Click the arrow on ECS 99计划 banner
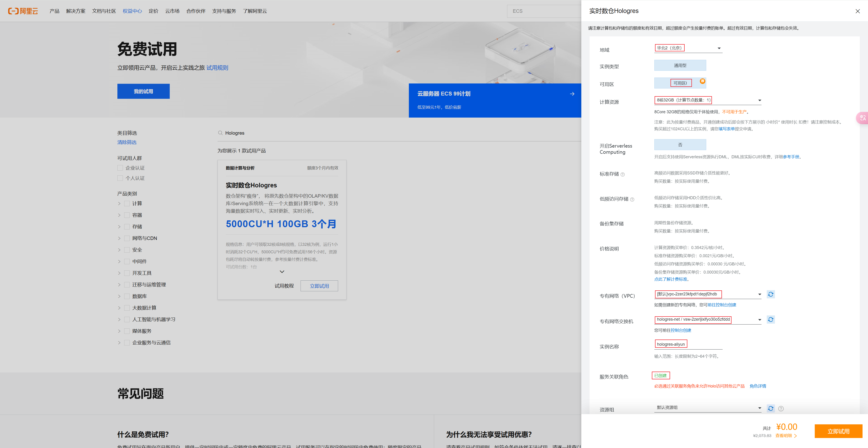This screenshot has width=868, height=448. tap(572, 94)
